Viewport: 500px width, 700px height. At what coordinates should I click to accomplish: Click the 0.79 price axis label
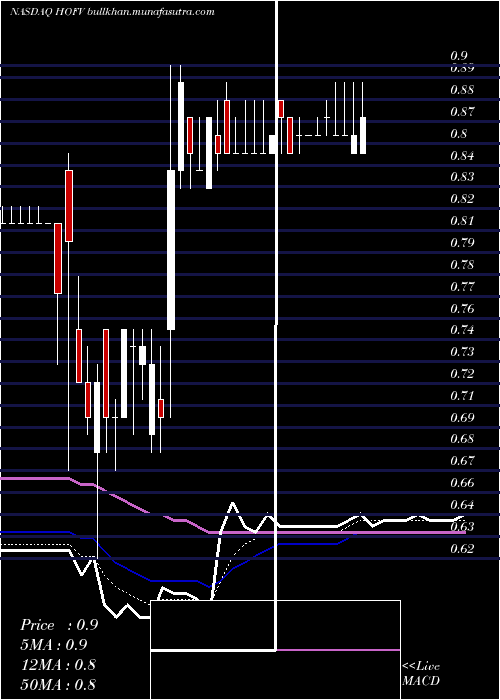[x=462, y=243]
